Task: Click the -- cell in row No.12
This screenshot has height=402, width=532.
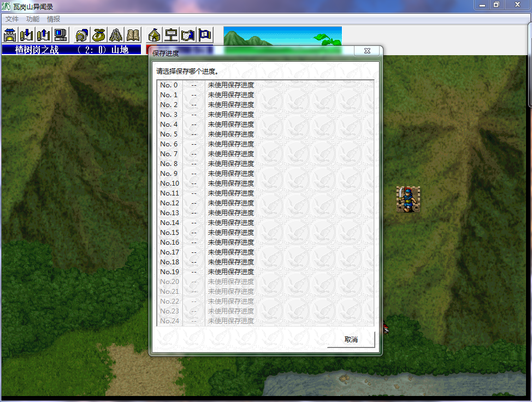Action: click(x=194, y=203)
